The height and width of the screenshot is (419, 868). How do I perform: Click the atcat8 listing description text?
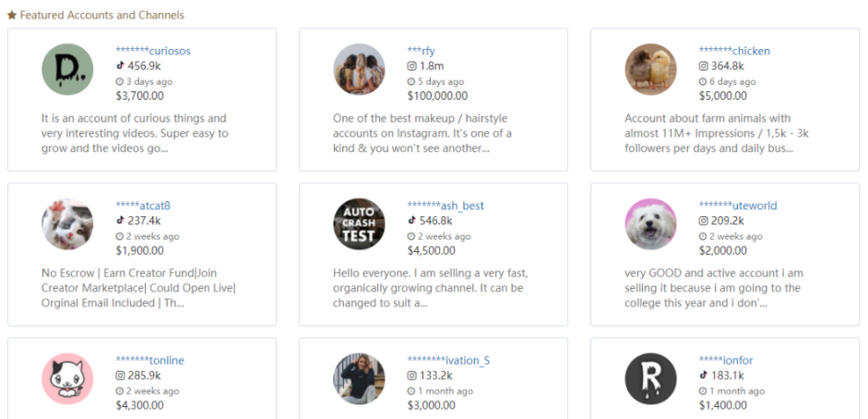[x=138, y=288]
